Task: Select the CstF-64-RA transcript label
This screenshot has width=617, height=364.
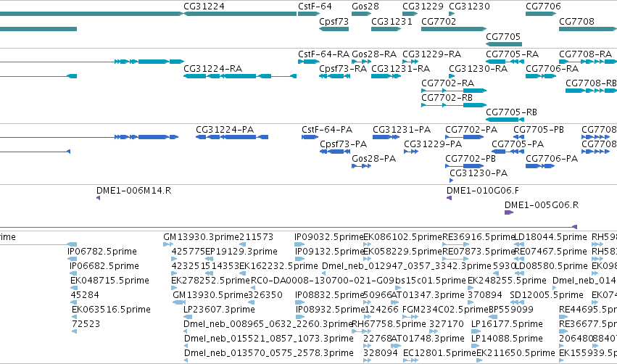Action: tap(323, 54)
